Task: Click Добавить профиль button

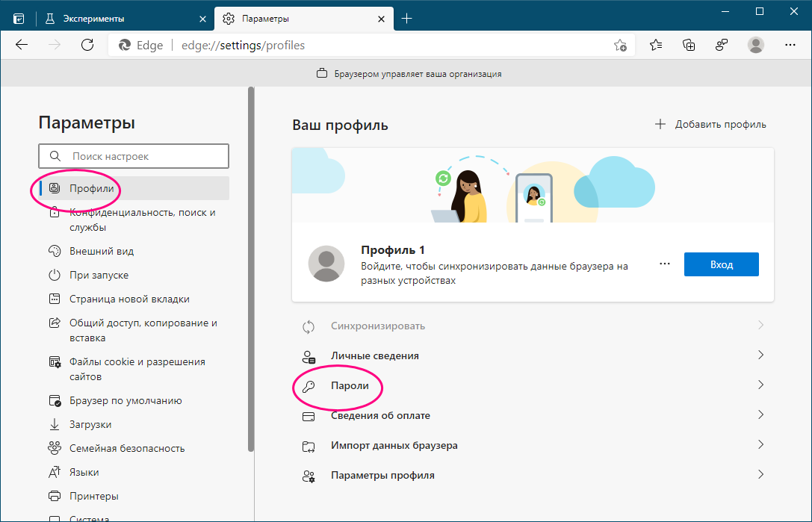Action: pyautogui.click(x=710, y=124)
